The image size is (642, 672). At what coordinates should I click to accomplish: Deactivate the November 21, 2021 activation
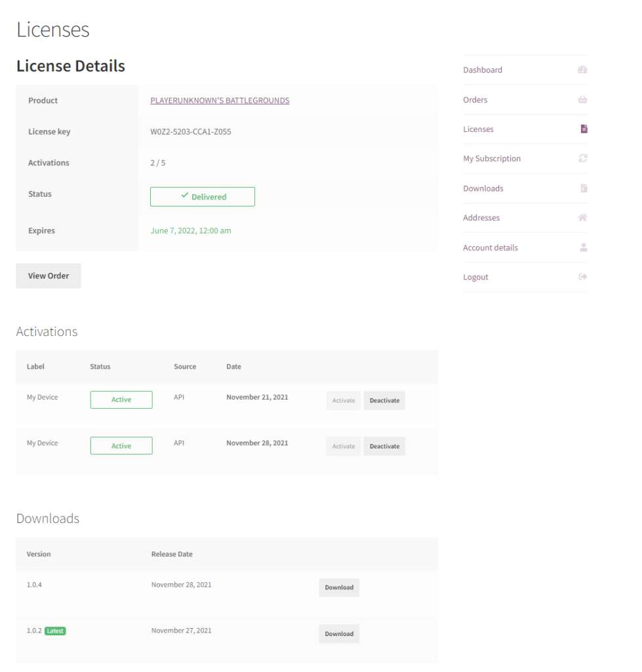pos(384,400)
